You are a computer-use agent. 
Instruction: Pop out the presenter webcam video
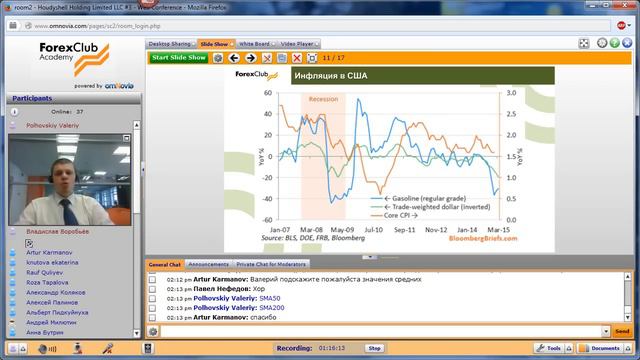point(127,138)
